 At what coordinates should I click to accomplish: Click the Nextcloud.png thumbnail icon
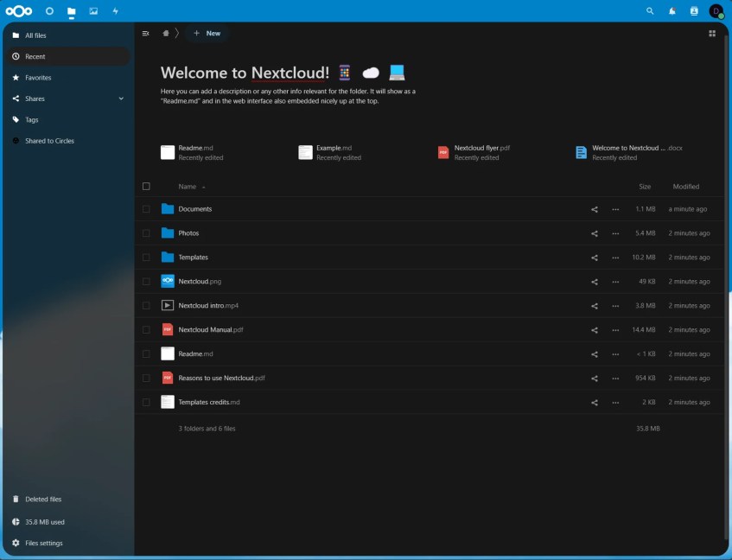click(x=167, y=281)
